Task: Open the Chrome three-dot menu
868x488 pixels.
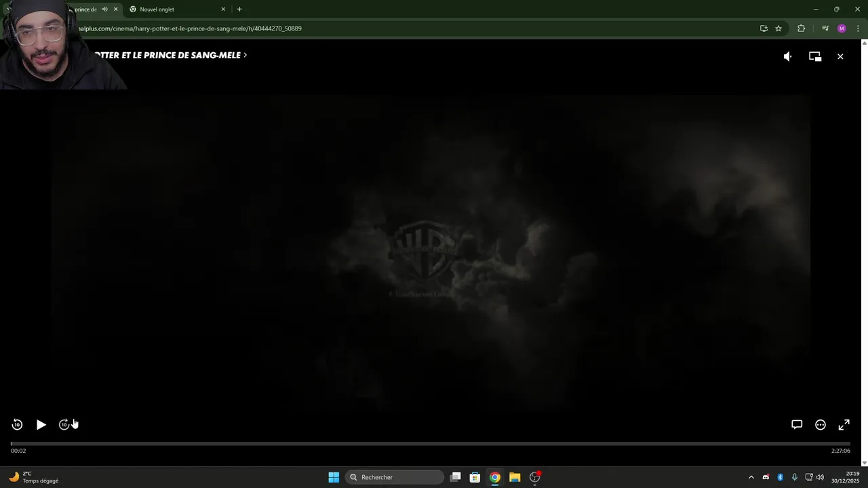Action: [x=859, y=28]
